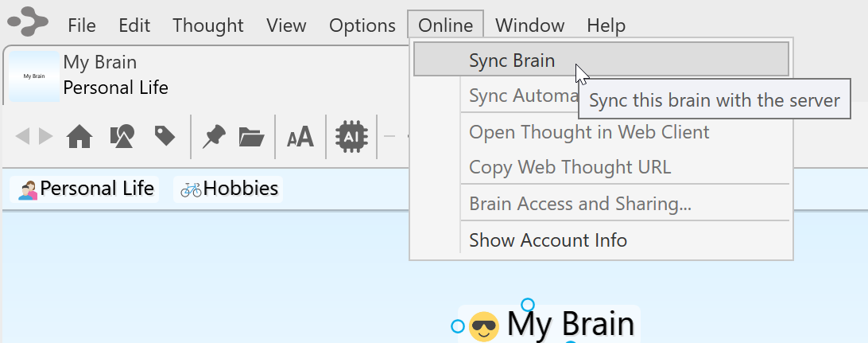Choose Open Thought in Web Client
Screen dimensions: 868x343
[589, 131]
